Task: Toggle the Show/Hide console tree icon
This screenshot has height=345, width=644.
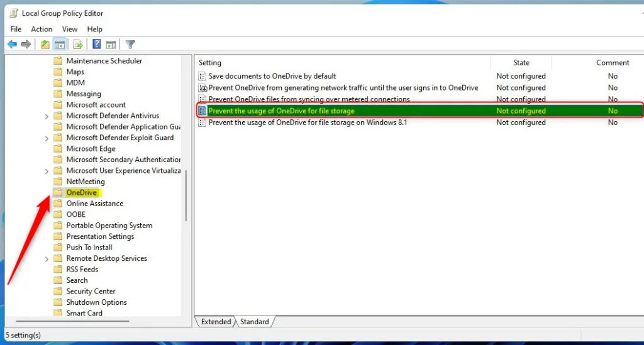Action: point(60,45)
